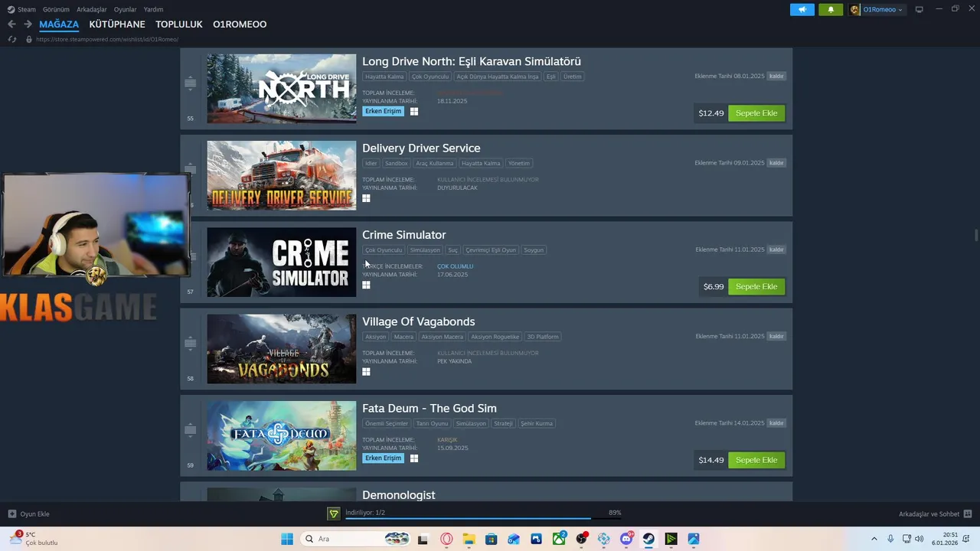Remove Village Of Vagabonds from wishlist
This screenshot has height=551, width=980.
pyautogui.click(x=776, y=336)
